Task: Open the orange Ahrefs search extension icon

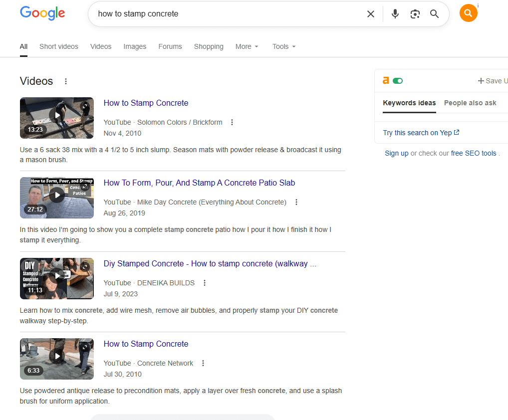Action: pyautogui.click(x=469, y=13)
